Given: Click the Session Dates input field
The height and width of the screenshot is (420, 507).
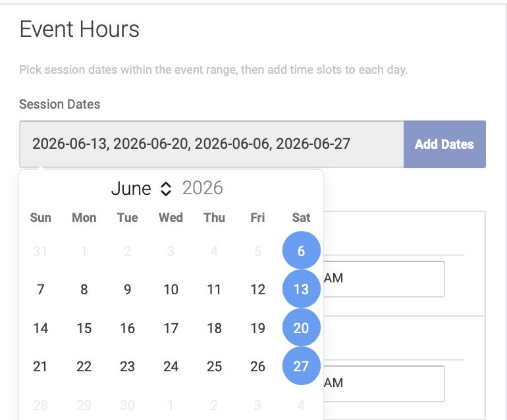Looking at the screenshot, I should [211, 144].
